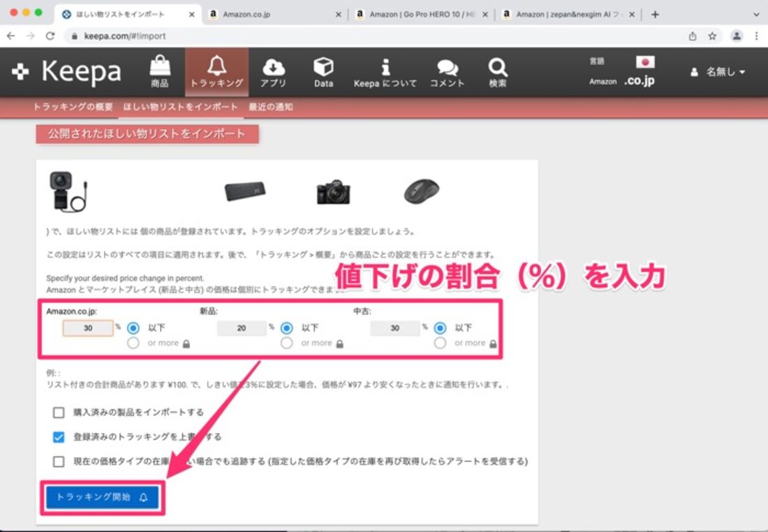Click the mouse product thumbnail

pos(422,191)
